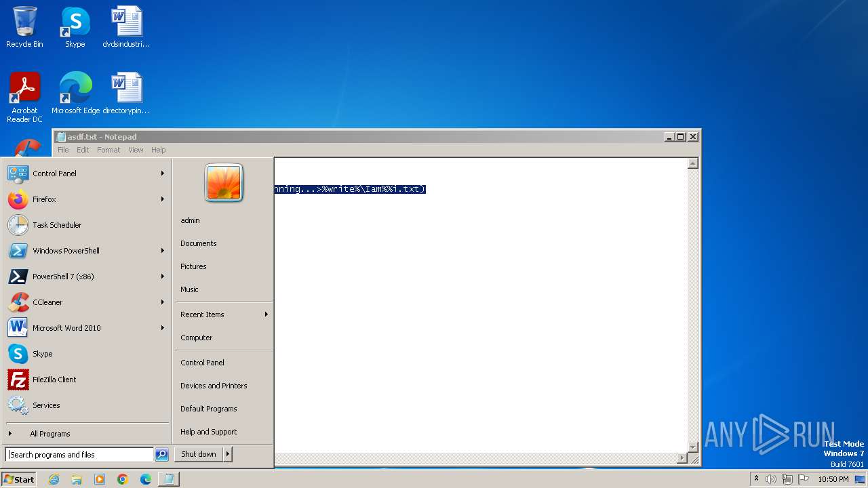The width and height of the screenshot is (868, 488).
Task: Expand Windows PowerShell jump list arrow
Action: 163,251
